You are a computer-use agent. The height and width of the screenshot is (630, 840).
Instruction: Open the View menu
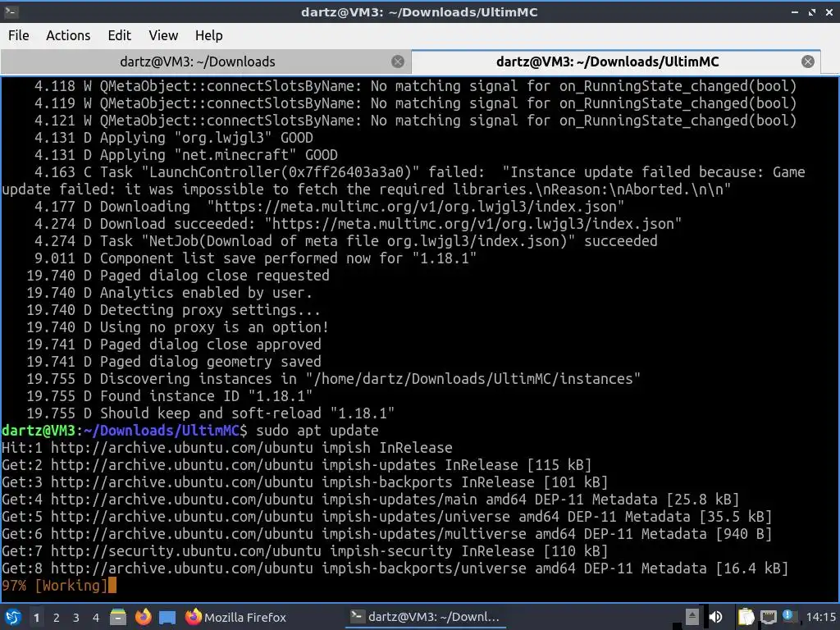163,35
